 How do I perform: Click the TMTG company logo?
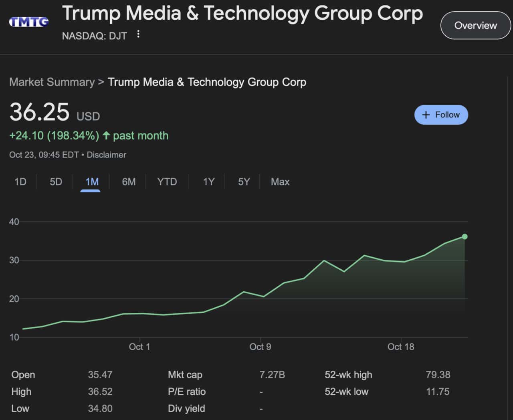point(28,21)
